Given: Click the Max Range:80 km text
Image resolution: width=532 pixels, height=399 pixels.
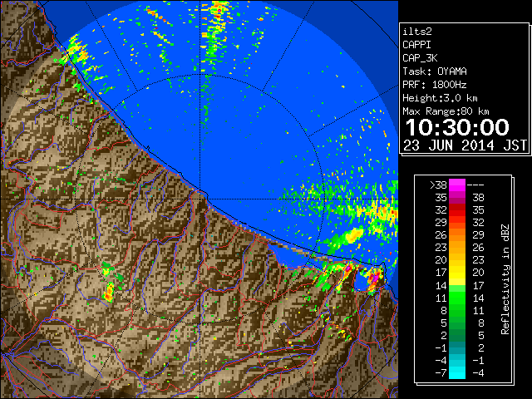Looking at the screenshot, I should click(x=446, y=111).
